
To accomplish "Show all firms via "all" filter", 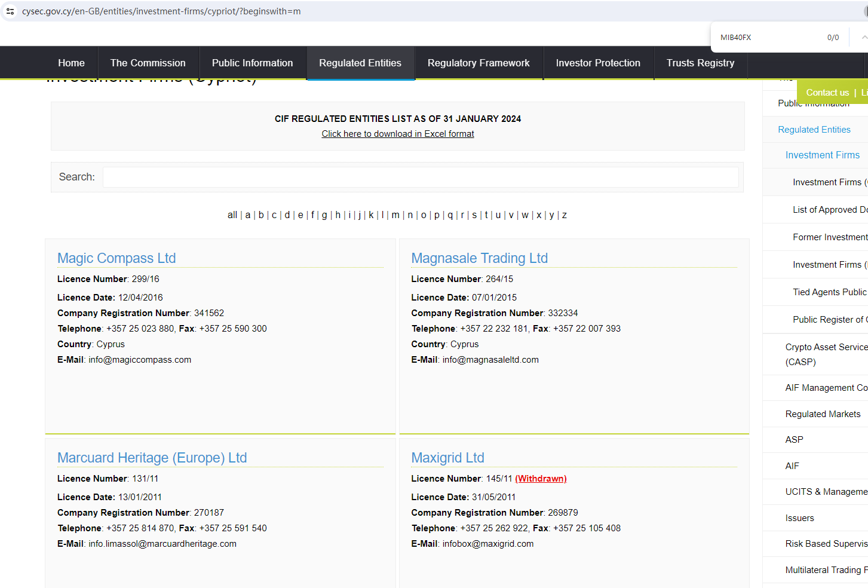I will pos(232,215).
